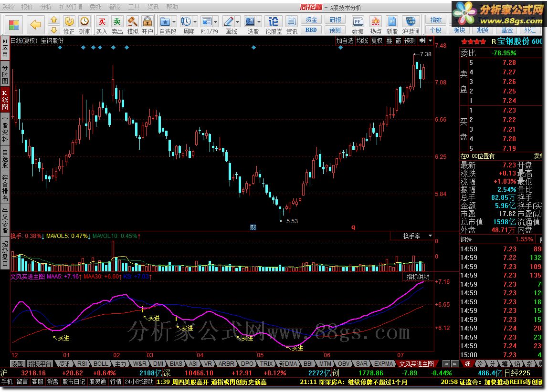The height and width of the screenshot is (392, 548).
Task: Click jump-to-end arrow icon above chart
Action: [x=422, y=41]
